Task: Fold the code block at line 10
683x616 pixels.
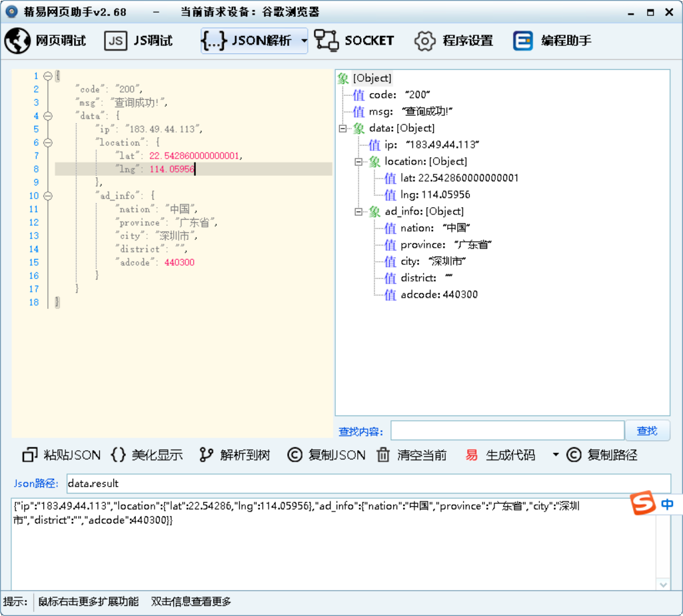Action: click(x=47, y=196)
